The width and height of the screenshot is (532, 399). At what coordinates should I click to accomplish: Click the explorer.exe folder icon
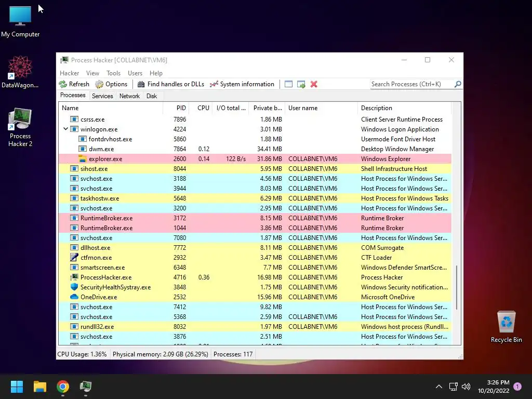click(83, 158)
